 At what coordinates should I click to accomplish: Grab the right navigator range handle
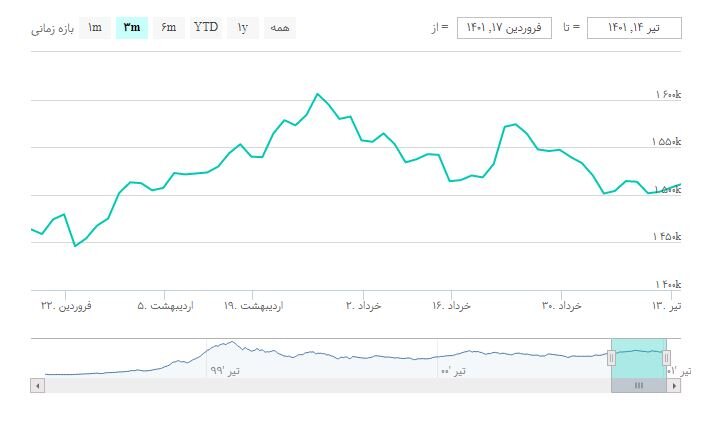[x=666, y=357]
